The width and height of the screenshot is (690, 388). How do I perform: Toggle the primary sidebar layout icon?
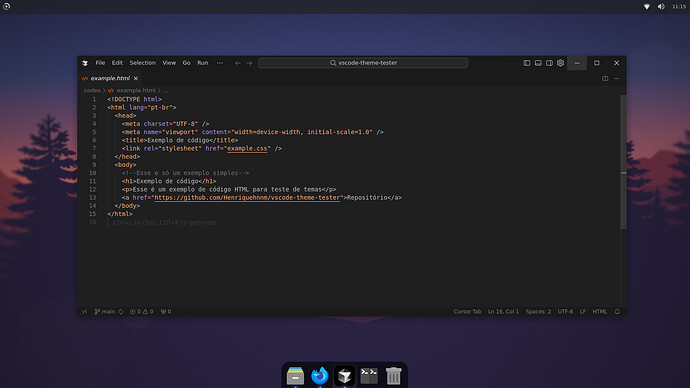[x=527, y=63]
